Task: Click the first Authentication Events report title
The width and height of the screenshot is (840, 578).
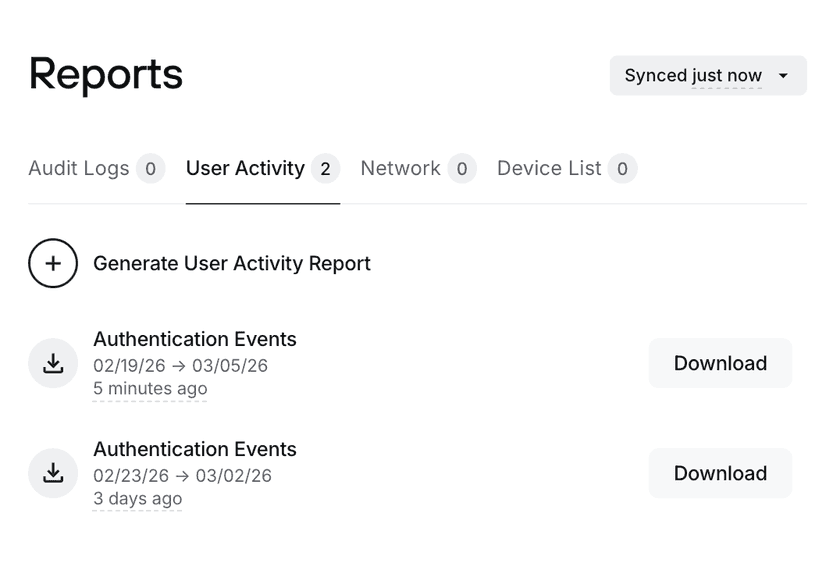Action: click(x=195, y=339)
